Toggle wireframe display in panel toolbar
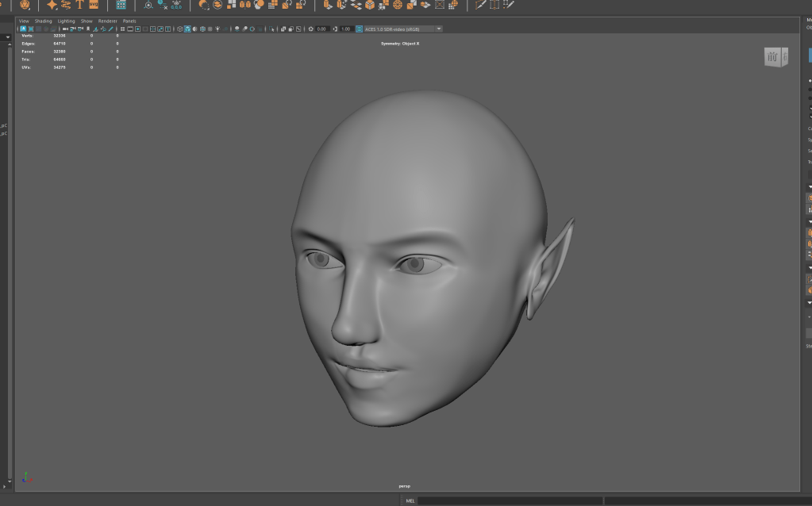The image size is (812, 506). pyautogui.click(x=179, y=29)
